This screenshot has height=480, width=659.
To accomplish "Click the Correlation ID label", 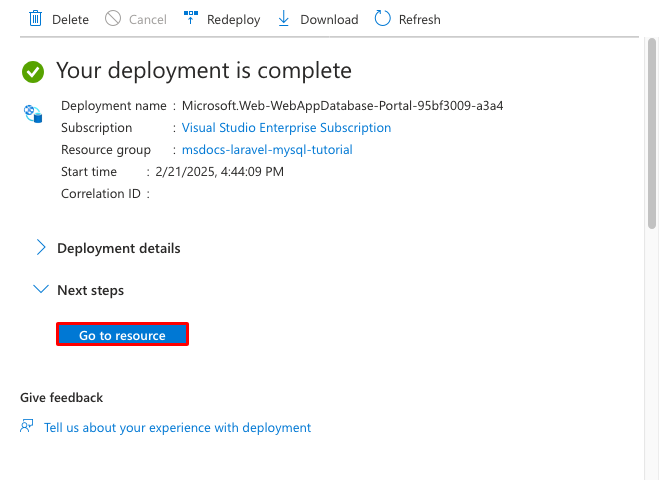I will [x=100, y=194].
